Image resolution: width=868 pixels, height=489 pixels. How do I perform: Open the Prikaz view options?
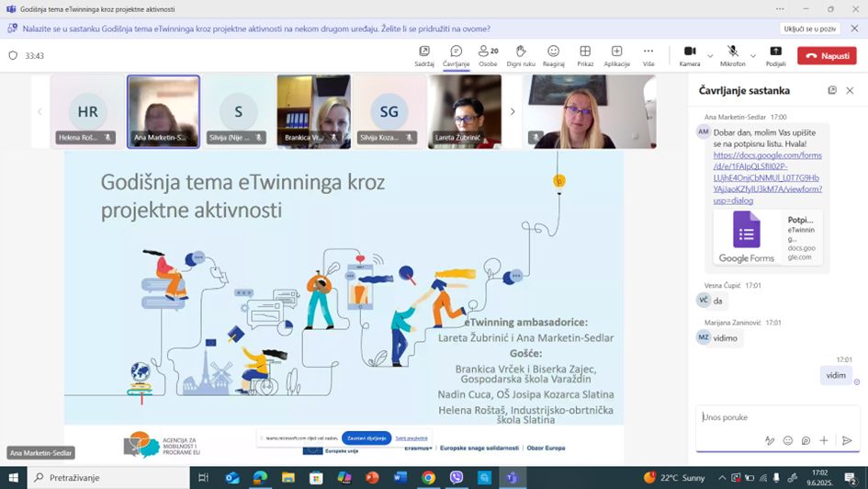[x=585, y=56]
